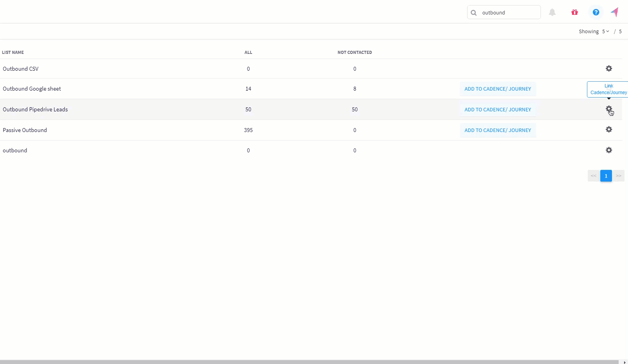
Task: Open settings gear for Outbound CSV list
Action: click(609, 68)
